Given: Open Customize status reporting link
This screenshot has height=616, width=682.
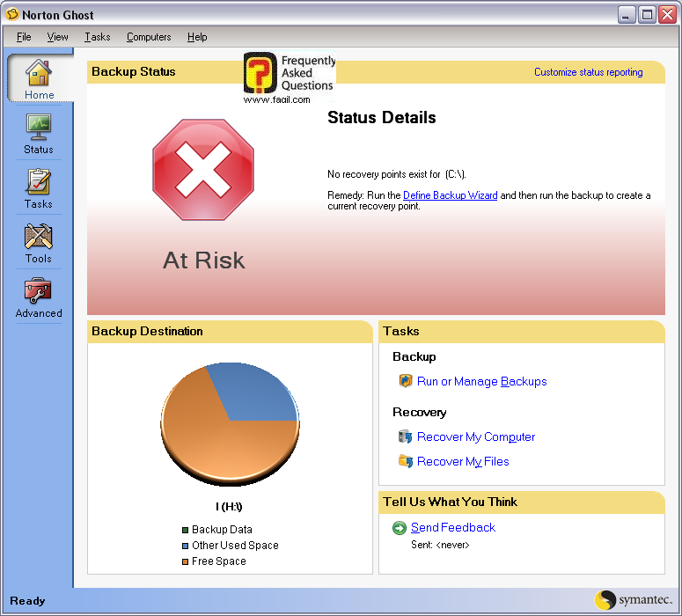Looking at the screenshot, I should (588, 72).
